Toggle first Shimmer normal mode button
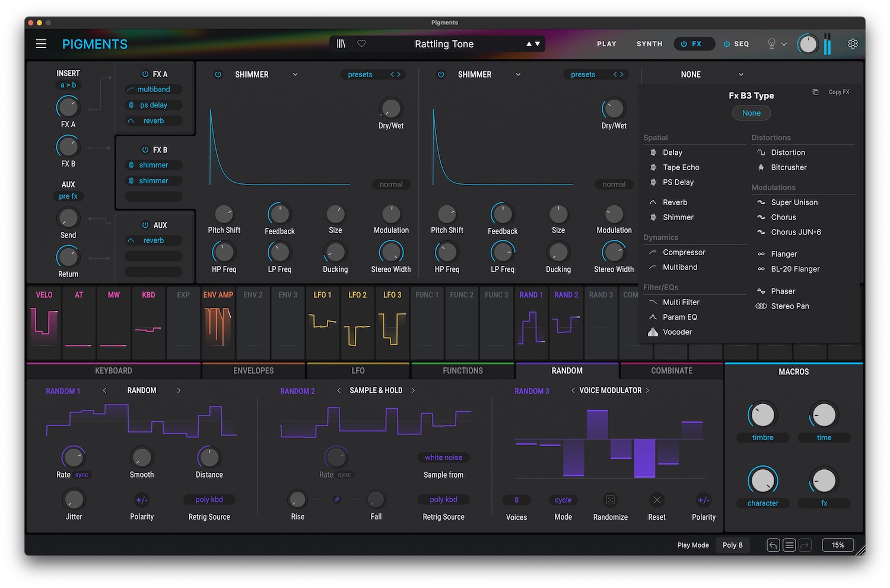The image size is (890, 588). pos(391,185)
